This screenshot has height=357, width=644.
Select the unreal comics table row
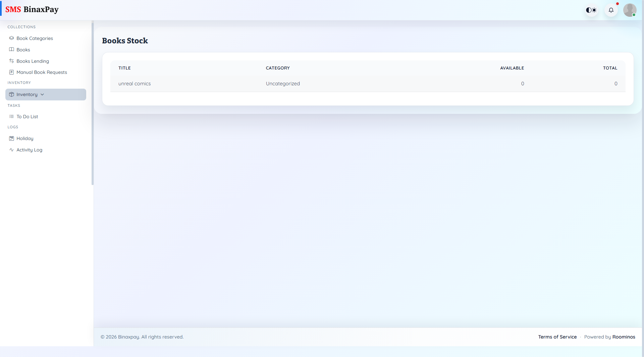(x=368, y=84)
